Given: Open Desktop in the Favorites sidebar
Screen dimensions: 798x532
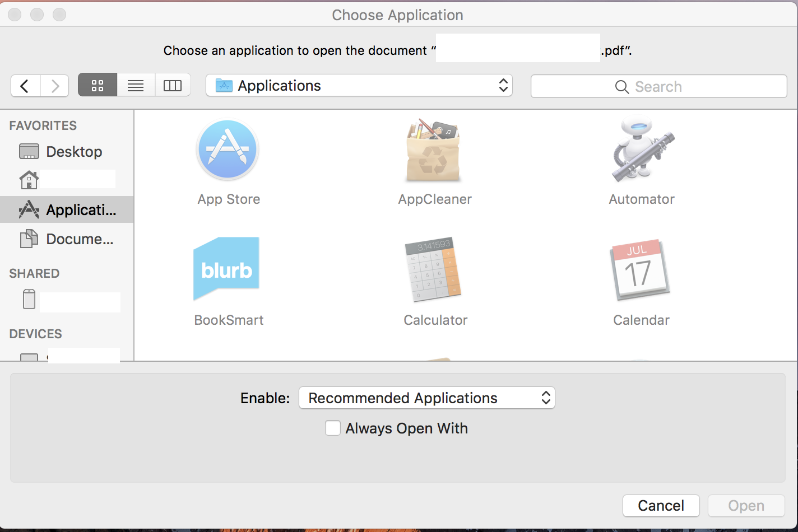Looking at the screenshot, I should tap(67, 152).
